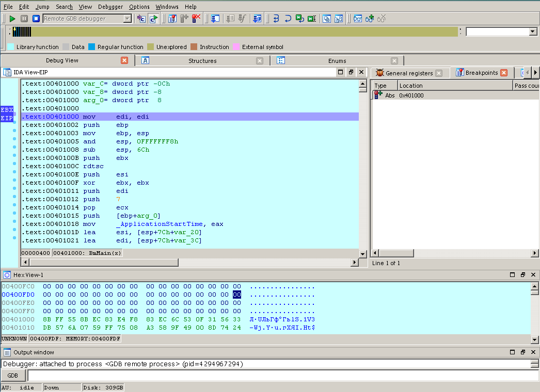The width and height of the screenshot is (540, 392).
Task: Open the breakpoint list toolbar icon
Action: [x=172, y=19]
